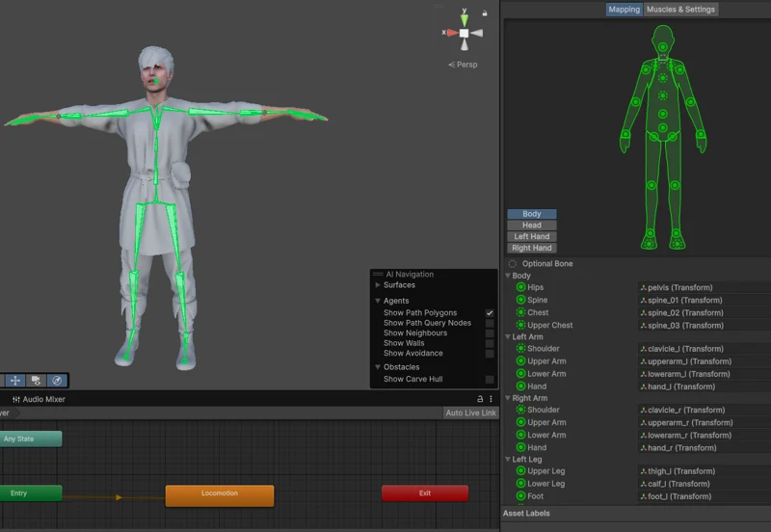Click the AI Navigation overlay title
Viewport: 771px width, 532px height.
coord(410,275)
